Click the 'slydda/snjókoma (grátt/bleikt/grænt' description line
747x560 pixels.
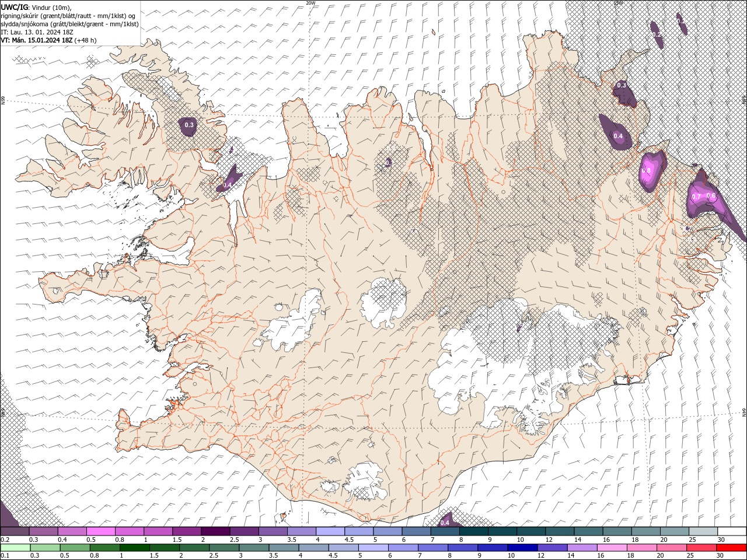pyautogui.click(x=69, y=24)
